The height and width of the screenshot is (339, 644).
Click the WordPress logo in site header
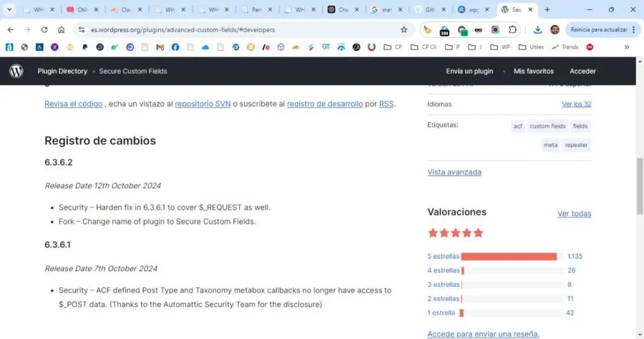pos(16,71)
